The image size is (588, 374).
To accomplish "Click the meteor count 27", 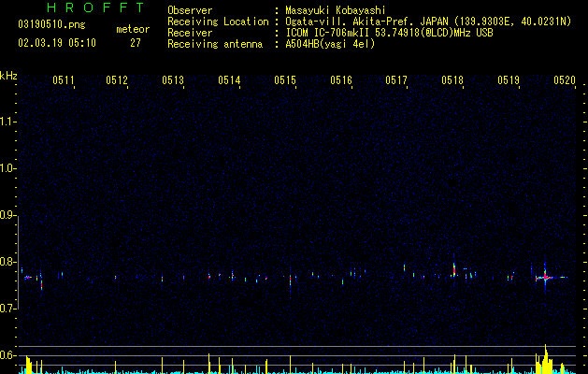I will click(136, 43).
